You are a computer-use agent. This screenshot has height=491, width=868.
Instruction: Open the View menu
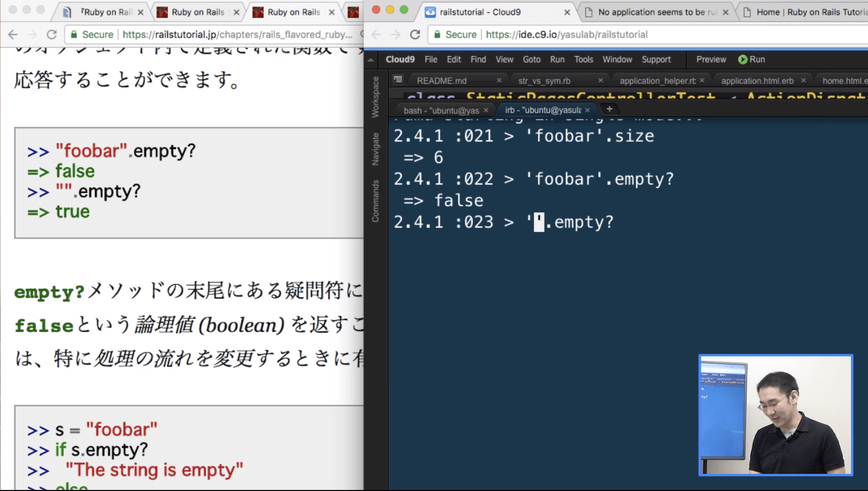(504, 60)
